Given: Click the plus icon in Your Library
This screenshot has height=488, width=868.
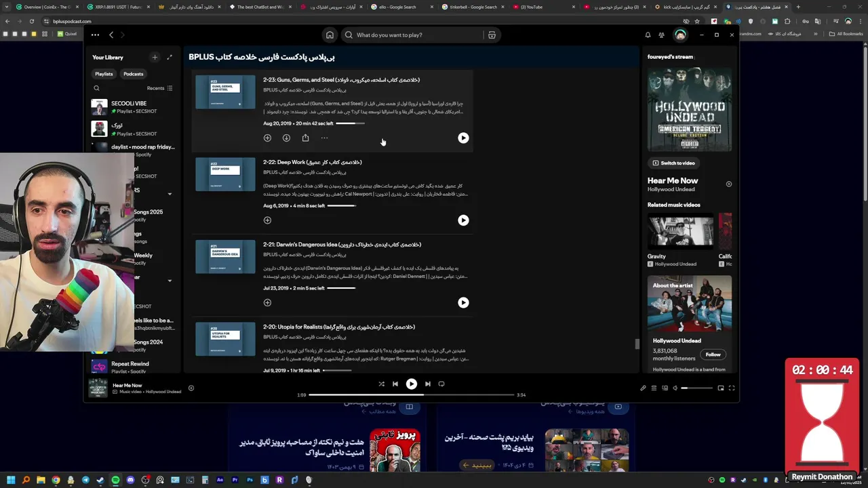Looking at the screenshot, I should (x=155, y=58).
